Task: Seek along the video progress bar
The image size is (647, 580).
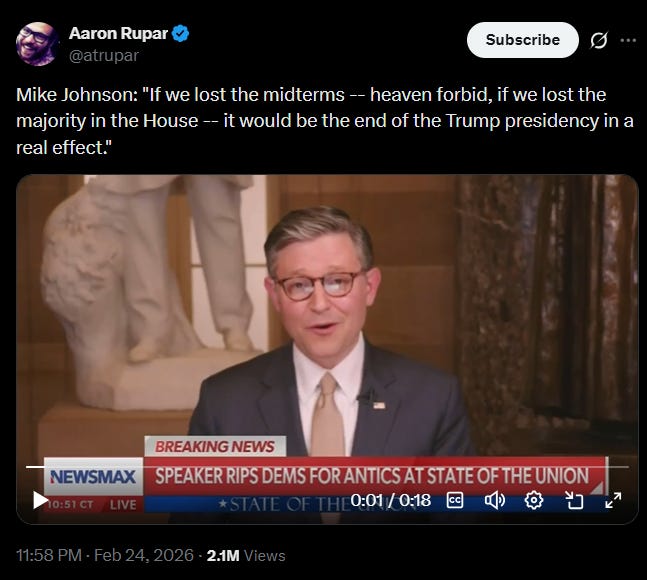Action: pos(327,467)
